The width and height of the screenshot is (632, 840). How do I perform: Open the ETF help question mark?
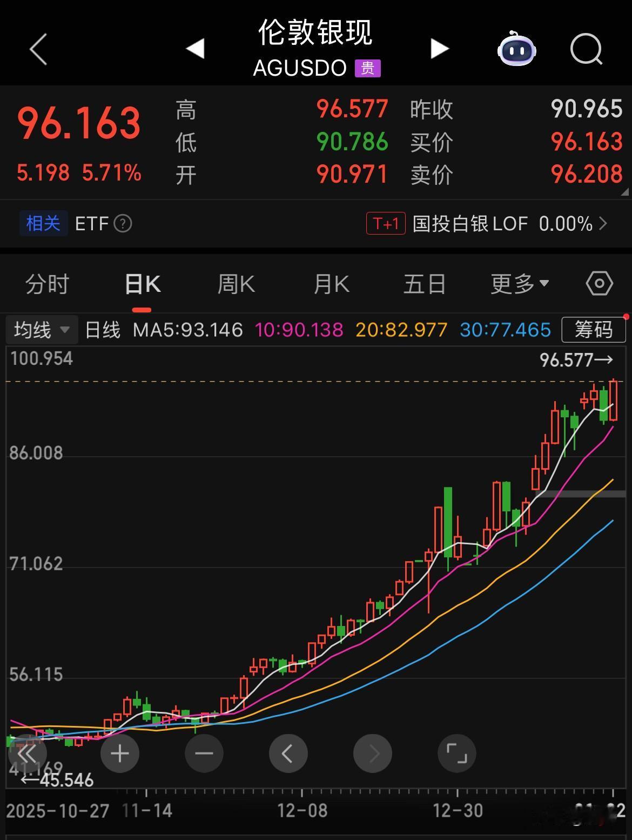122,223
